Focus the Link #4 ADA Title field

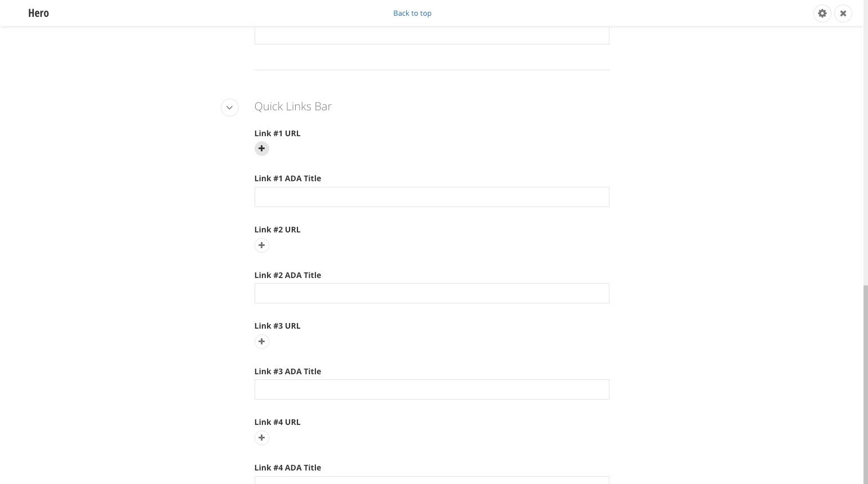pyautogui.click(x=432, y=480)
